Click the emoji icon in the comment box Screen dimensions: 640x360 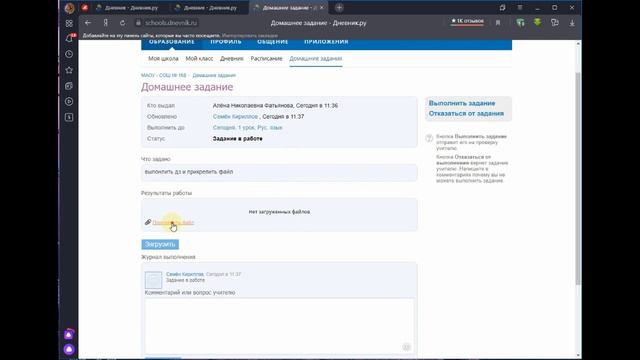pos(407,347)
